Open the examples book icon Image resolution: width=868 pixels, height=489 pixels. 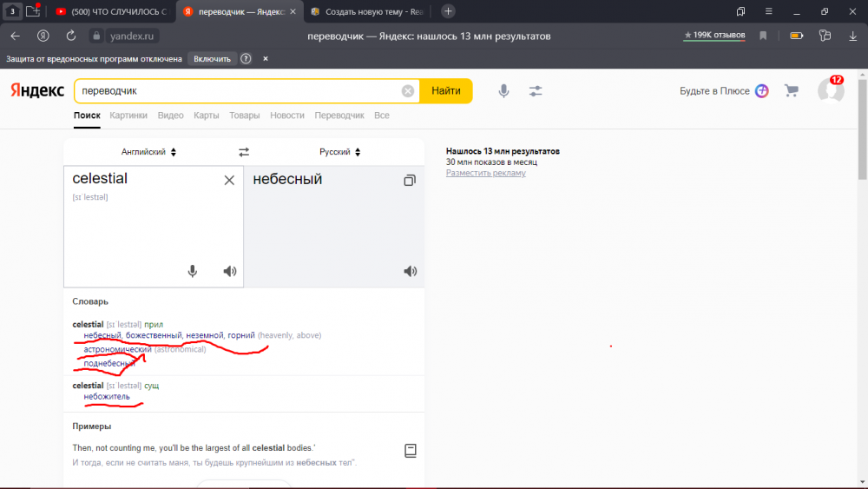(x=411, y=451)
